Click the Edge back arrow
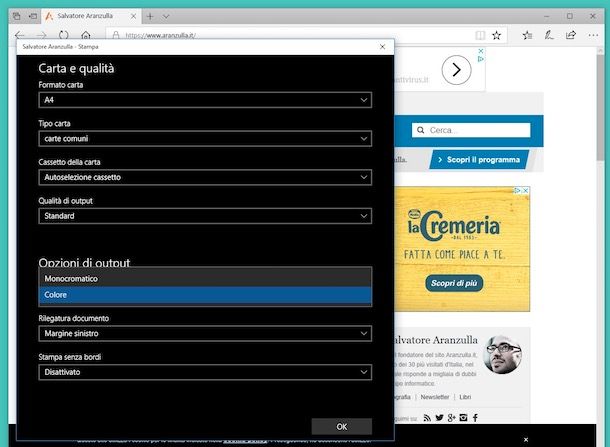610x447 pixels. pos(19,35)
